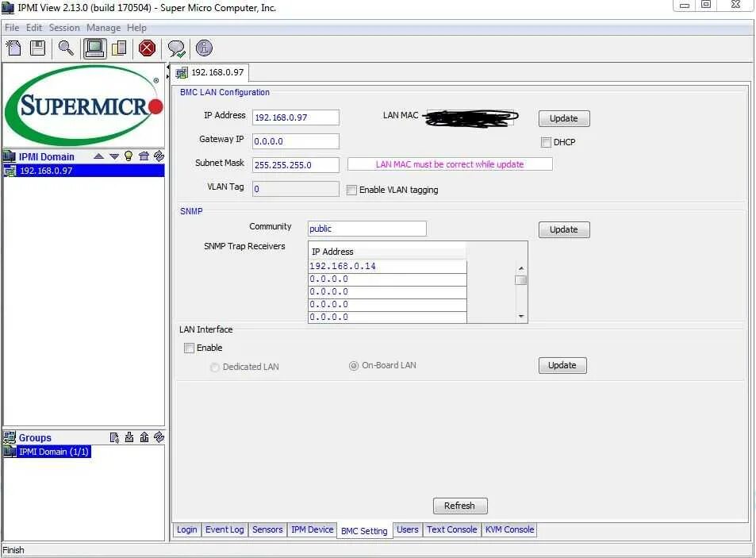
Task: Enable the DHCP checkbox
Action: pyautogui.click(x=546, y=142)
